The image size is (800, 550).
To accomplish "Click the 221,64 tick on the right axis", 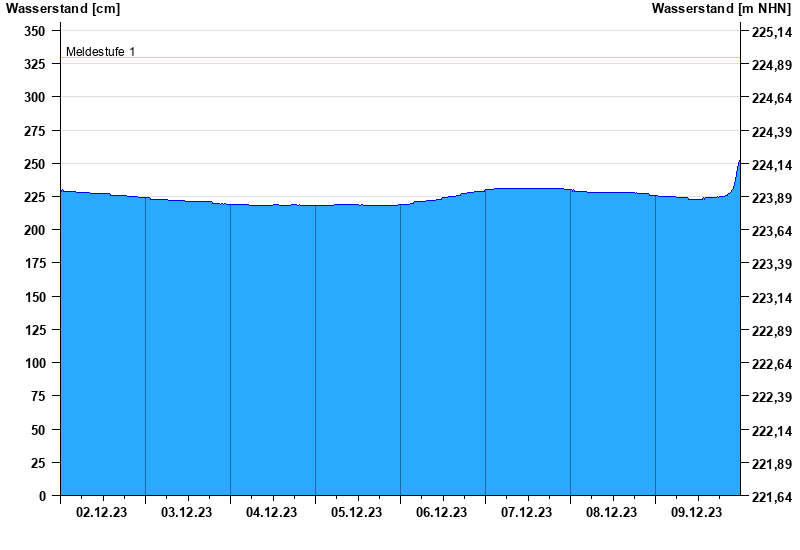I will 770,497.
